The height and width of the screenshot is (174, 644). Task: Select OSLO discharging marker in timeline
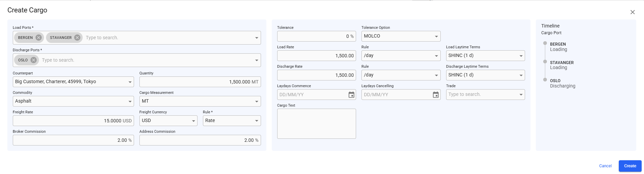[x=545, y=80]
